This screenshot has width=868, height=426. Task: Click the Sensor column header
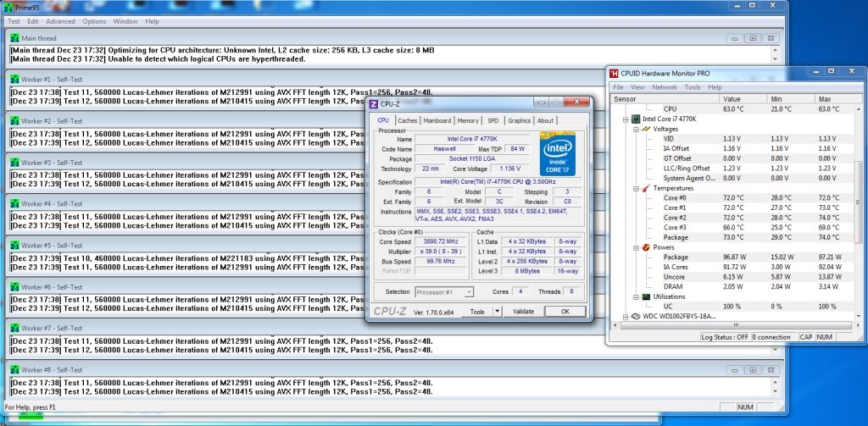point(665,99)
